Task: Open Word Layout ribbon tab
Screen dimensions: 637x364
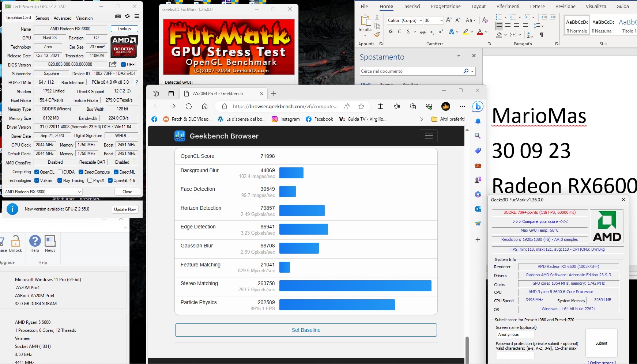Action: pyautogui.click(x=479, y=6)
